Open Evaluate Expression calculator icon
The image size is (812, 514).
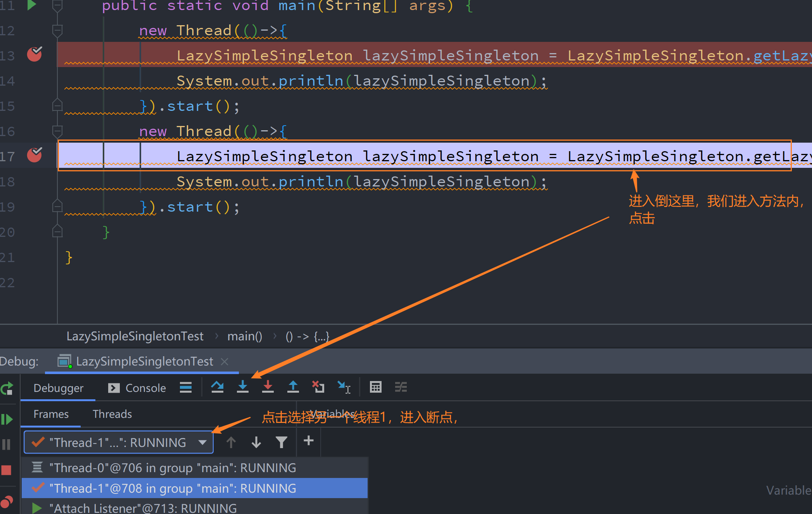[x=375, y=387]
